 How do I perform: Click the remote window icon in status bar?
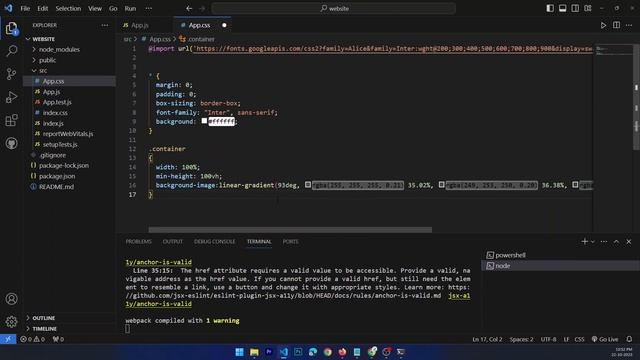tap(8, 339)
